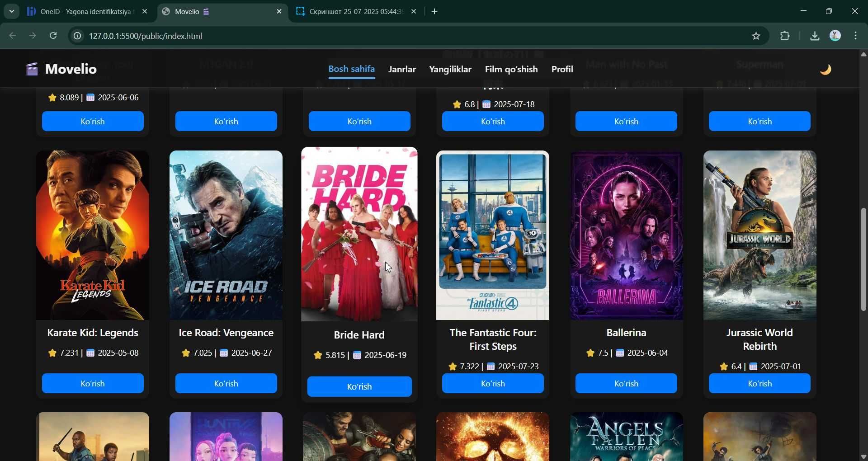Viewport: 868px width, 461px height.
Task: Click the star icon next to 7.025
Action: 185,353
